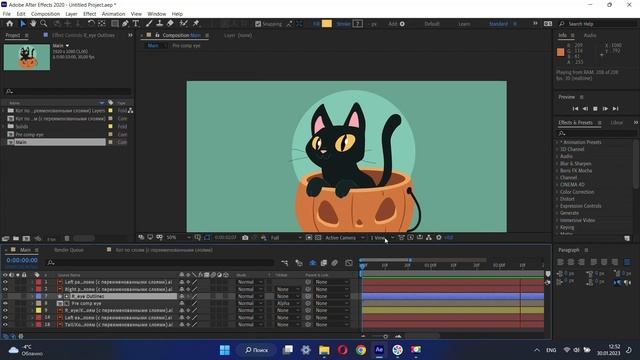Expand R_eye Outlines layer properties
640x360 pixels.
point(32,296)
